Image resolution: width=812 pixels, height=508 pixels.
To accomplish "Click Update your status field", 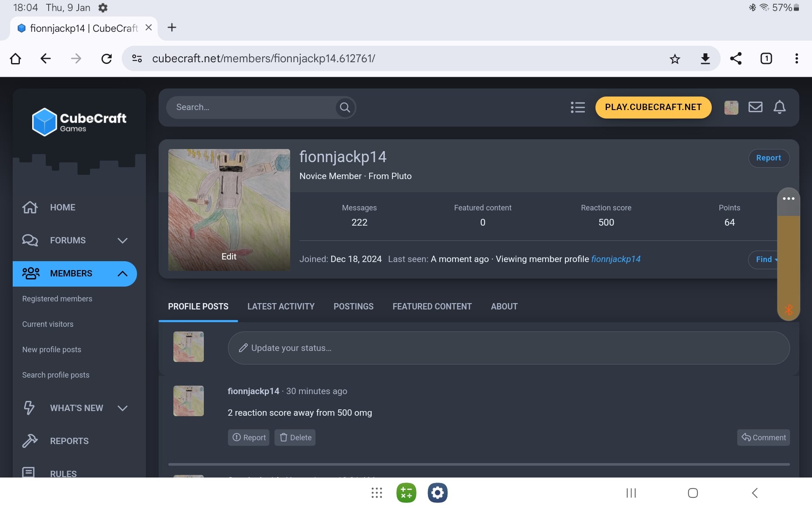I will tap(508, 348).
